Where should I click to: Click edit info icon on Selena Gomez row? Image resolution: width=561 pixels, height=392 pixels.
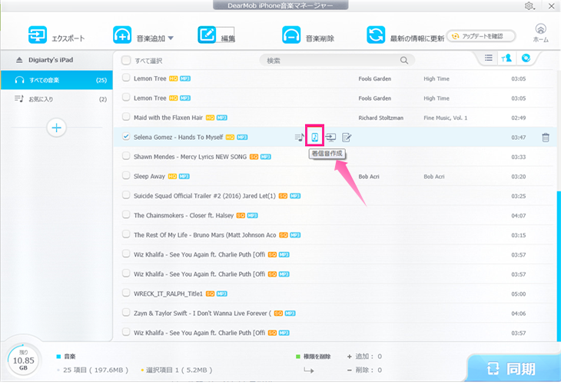347,137
